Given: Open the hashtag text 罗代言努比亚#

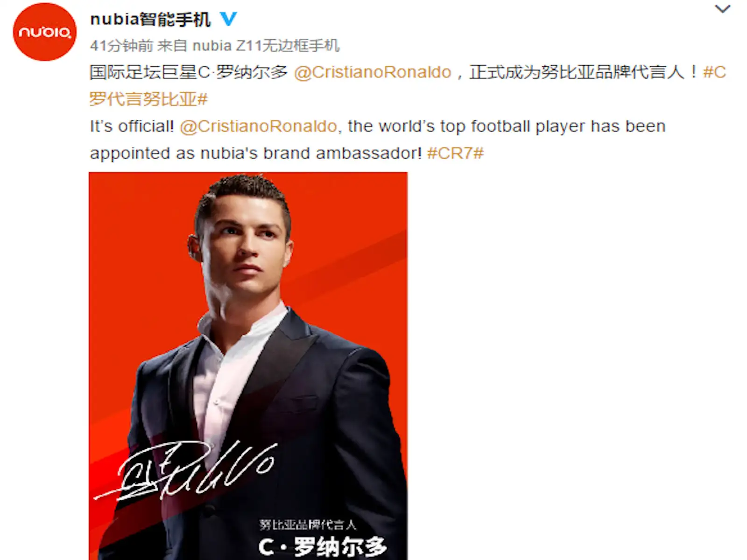Looking at the screenshot, I should coord(148,99).
